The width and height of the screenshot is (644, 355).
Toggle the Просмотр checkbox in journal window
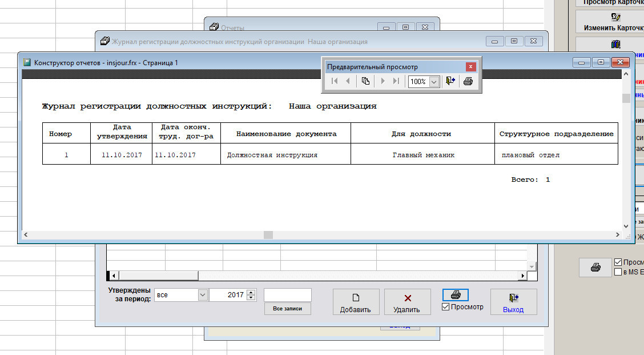pos(446,307)
